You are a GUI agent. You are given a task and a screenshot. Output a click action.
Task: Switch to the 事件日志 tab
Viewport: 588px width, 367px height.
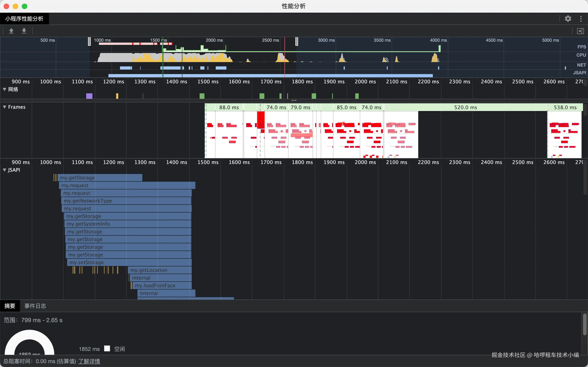[x=35, y=306]
